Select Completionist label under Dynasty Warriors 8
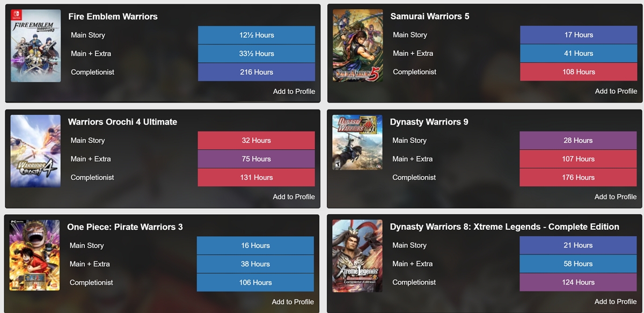Screen dimensions: 644x313 point(414,282)
